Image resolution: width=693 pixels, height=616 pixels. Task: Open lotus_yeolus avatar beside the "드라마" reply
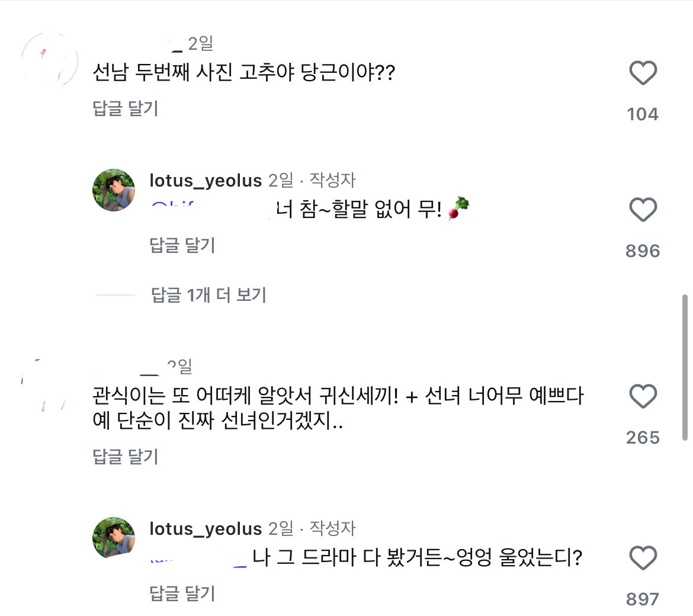pyautogui.click(x=114, y=538)
